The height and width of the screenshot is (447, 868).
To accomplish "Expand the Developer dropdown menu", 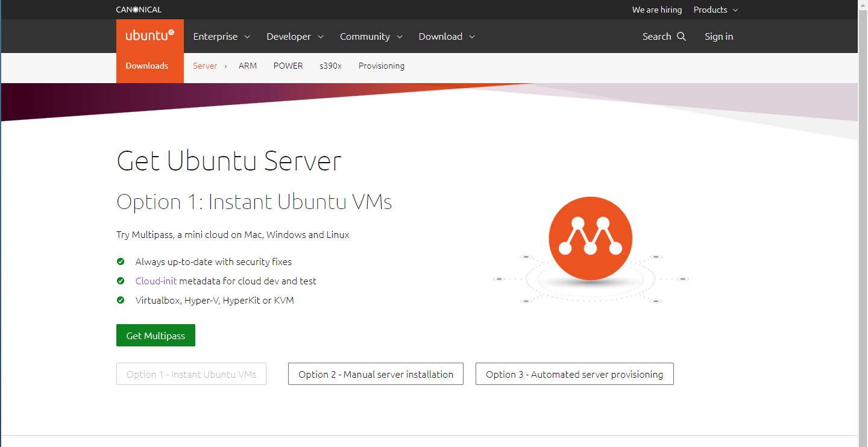I will (295, 37).
